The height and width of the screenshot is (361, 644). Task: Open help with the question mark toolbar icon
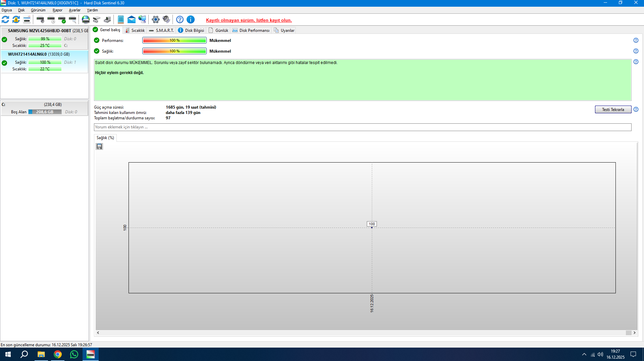tap(180, 19)
